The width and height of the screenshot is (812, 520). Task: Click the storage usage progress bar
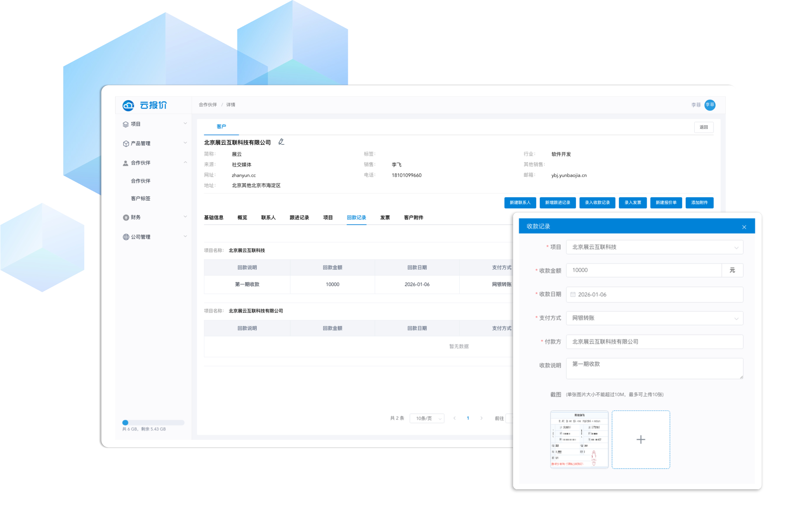(153, 422)
